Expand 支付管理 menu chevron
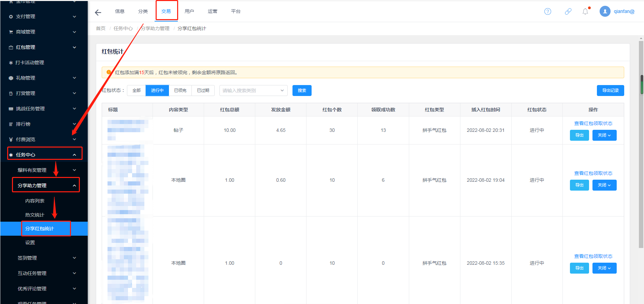This screenshot has width=644, height=304. pyautogui.click(x=74, y=17)
